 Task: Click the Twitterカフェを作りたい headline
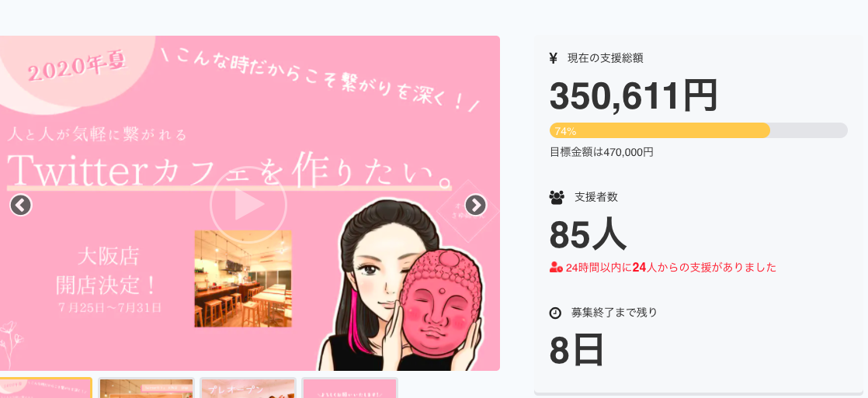click(229, 170)
